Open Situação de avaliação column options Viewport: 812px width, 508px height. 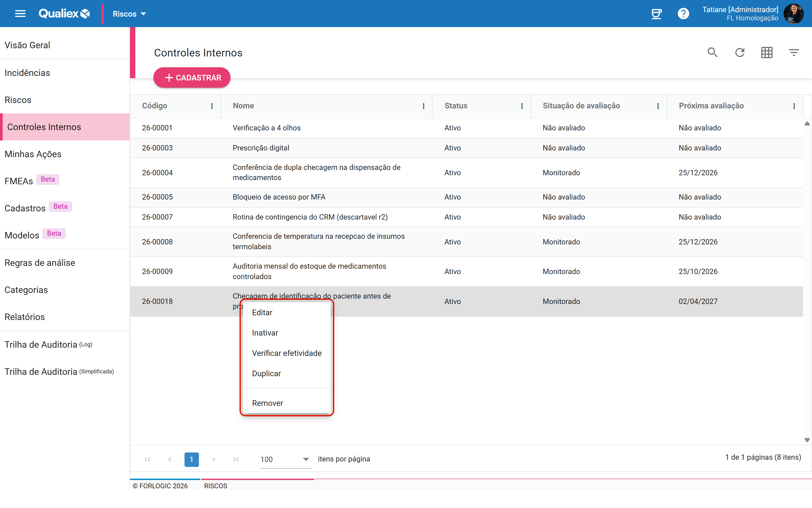pos(658,106)
